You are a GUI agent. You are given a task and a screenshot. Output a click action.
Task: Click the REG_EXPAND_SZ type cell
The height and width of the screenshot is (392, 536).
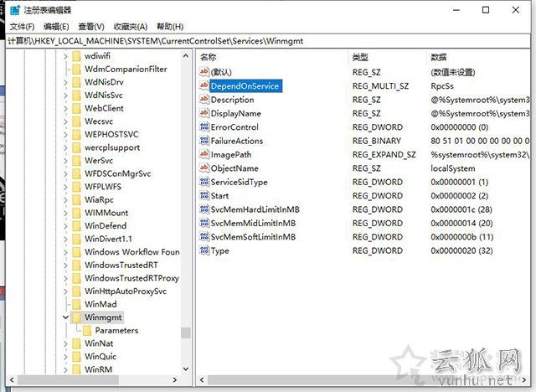click(384, 155)
